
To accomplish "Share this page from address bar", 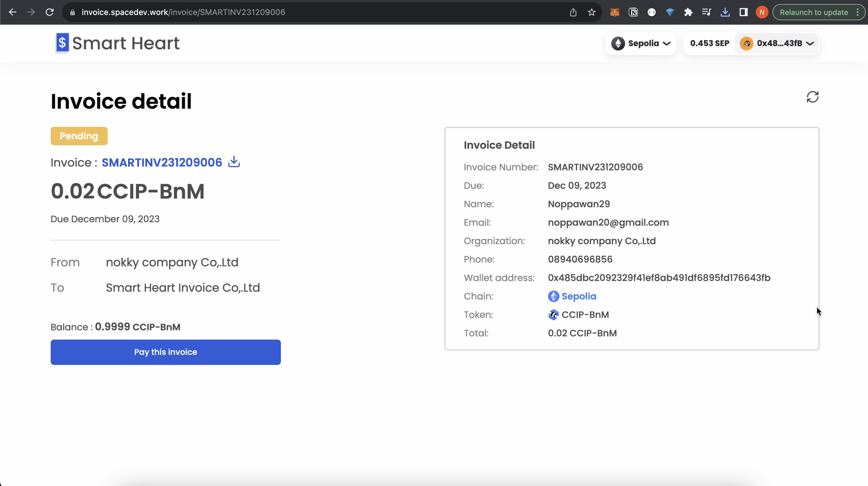I will 573,12.
